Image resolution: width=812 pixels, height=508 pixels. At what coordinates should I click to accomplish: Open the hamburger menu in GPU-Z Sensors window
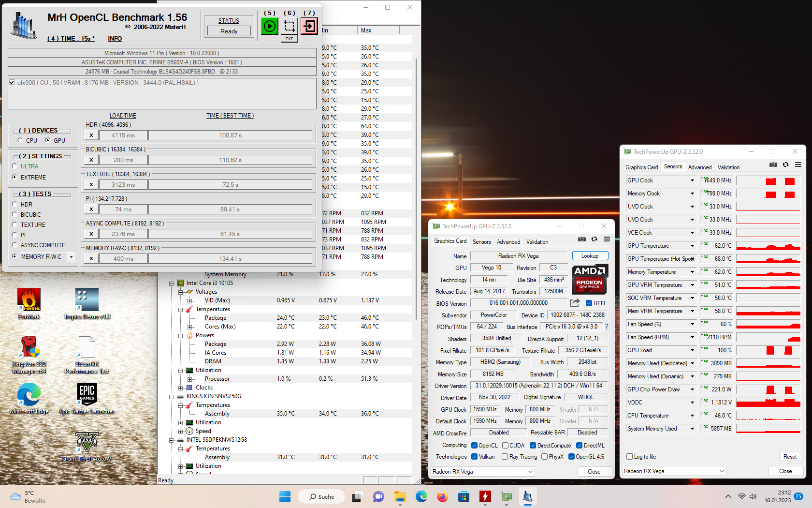(798, 164)
